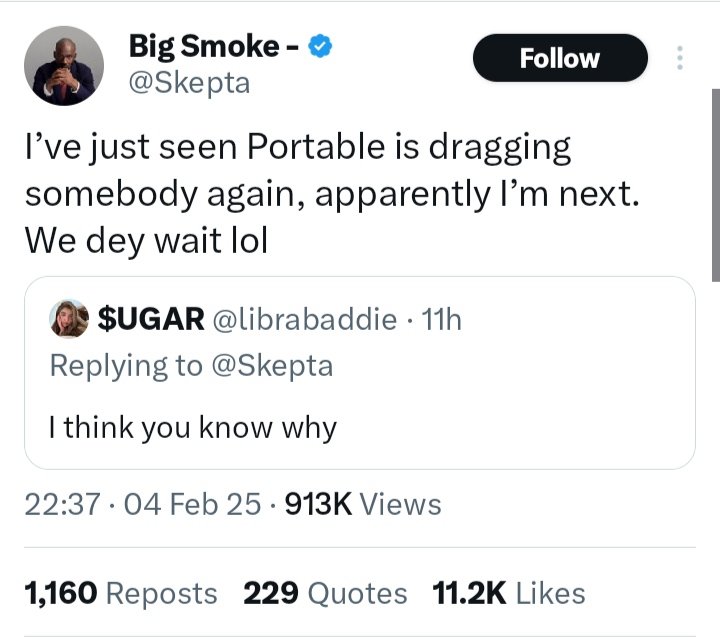Click the 22:37 post time

pyautogui.click(x=61, y=505)
